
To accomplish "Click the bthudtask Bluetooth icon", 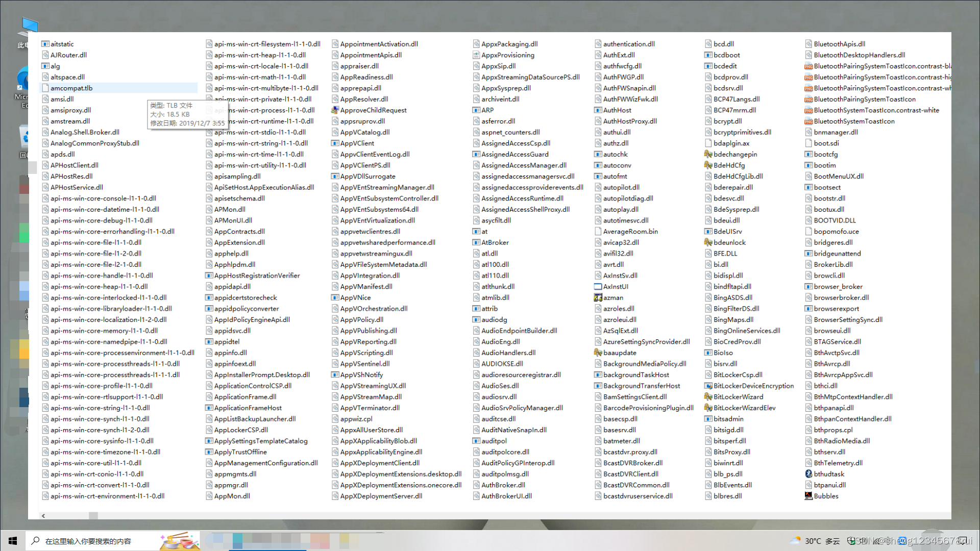I will coord(808,474).
